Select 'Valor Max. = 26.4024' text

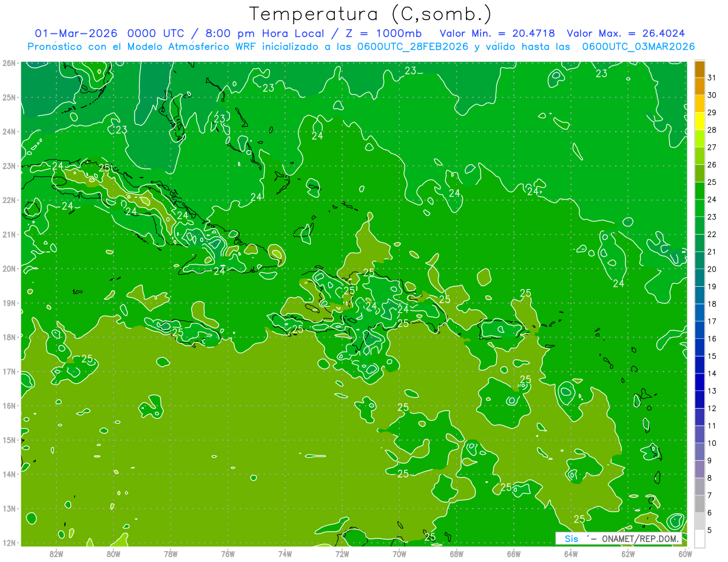tap(626, 33)
